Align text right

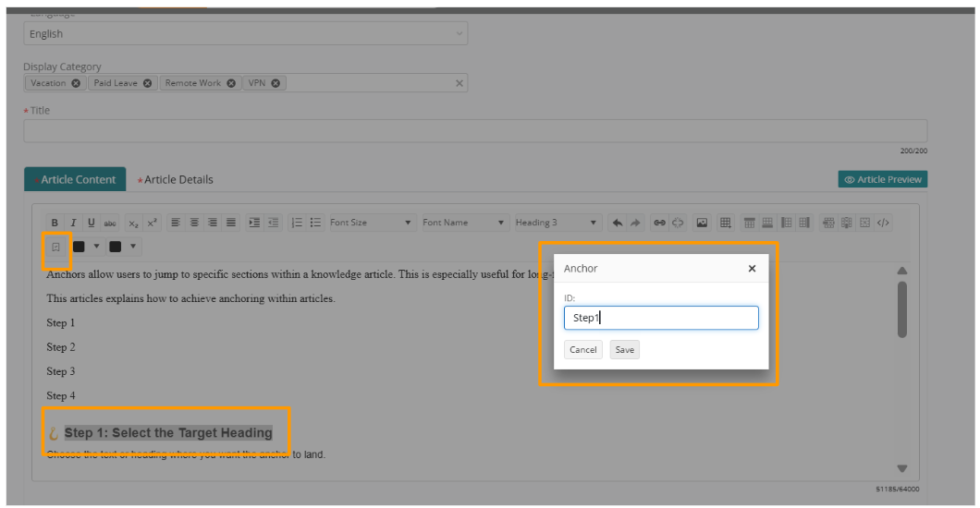(x=213, y=223)
